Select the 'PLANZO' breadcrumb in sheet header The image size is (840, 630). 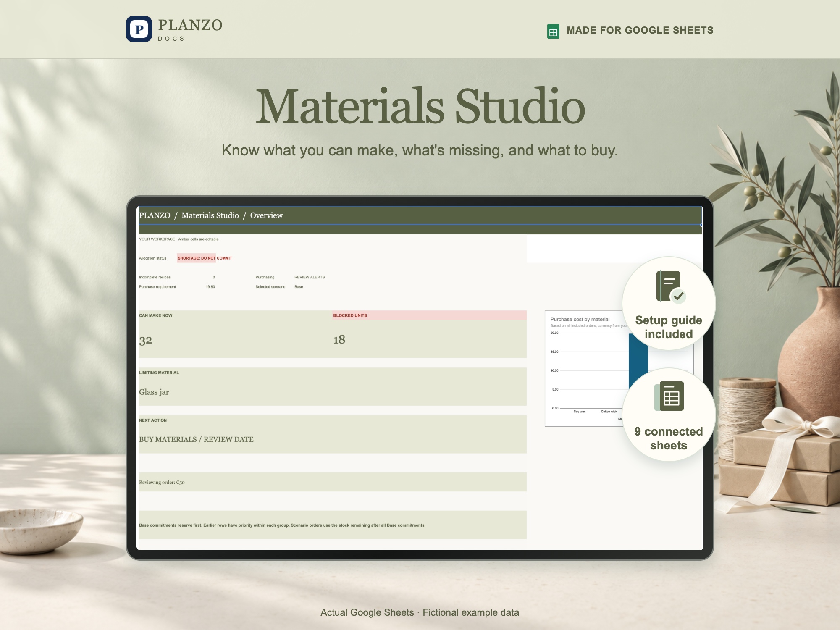tap(155, 215)
